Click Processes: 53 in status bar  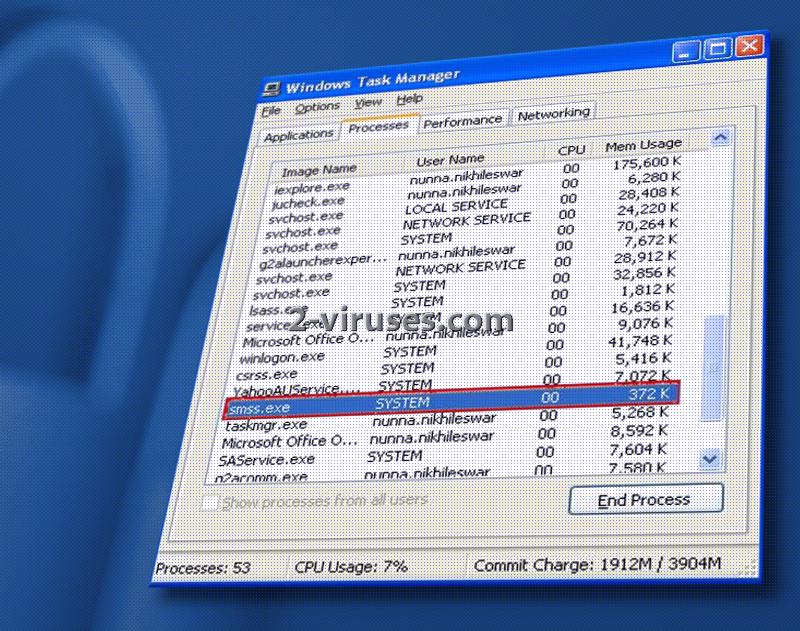tap(203, 568)
